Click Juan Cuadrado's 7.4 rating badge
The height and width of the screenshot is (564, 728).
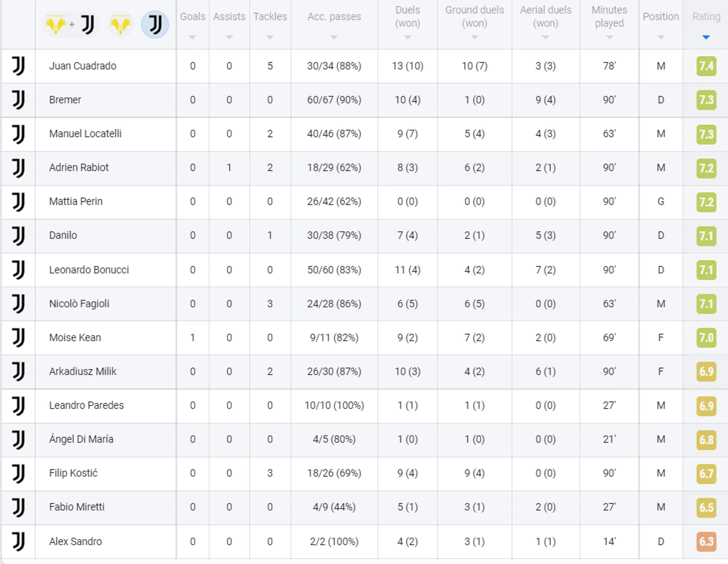pyautogui.click(x=706, y=66)
